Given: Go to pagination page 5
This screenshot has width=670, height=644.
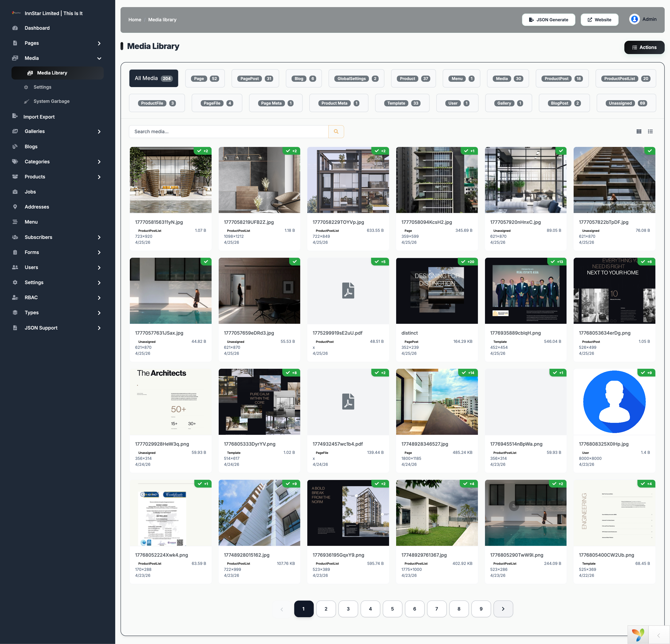Looking at the screenshot, I should click(392, 609).
